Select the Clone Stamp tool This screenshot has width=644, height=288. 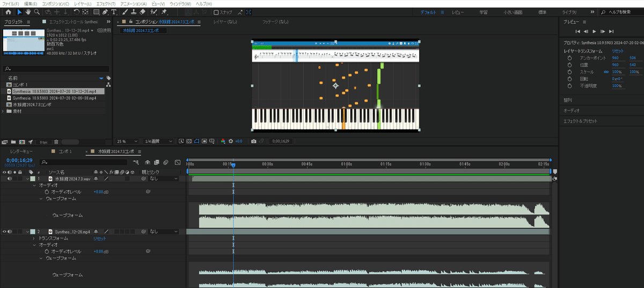click(134, 11)
